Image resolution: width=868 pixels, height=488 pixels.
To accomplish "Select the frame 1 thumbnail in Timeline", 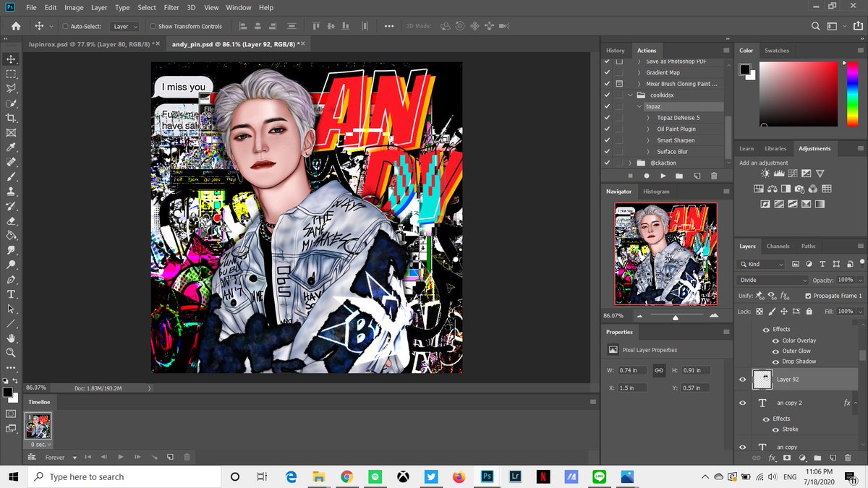I will pos(39,426).
